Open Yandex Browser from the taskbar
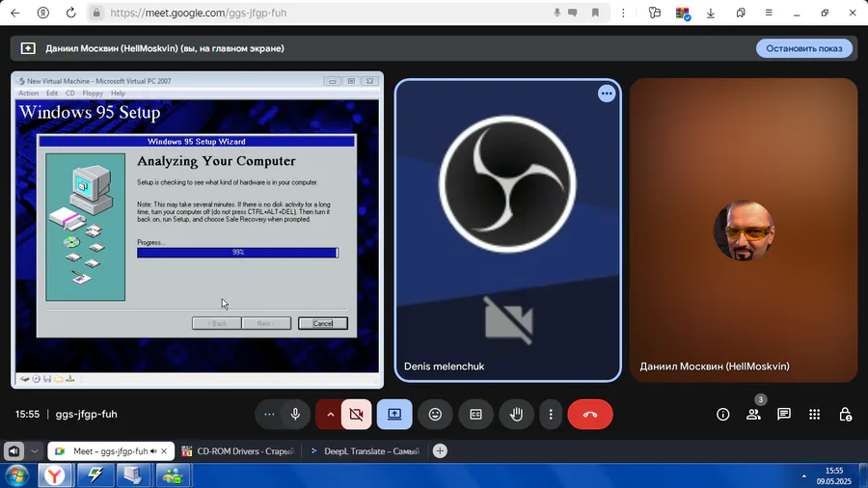The image size is (868, 488). tap(54, 475)
